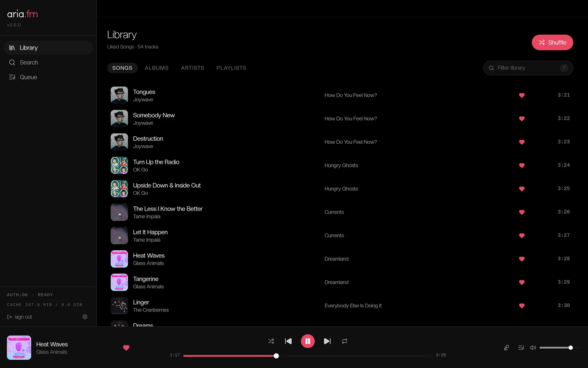Click the Shuffle button at top right
This screenshot has height=368, width=588.
[552, 42]
